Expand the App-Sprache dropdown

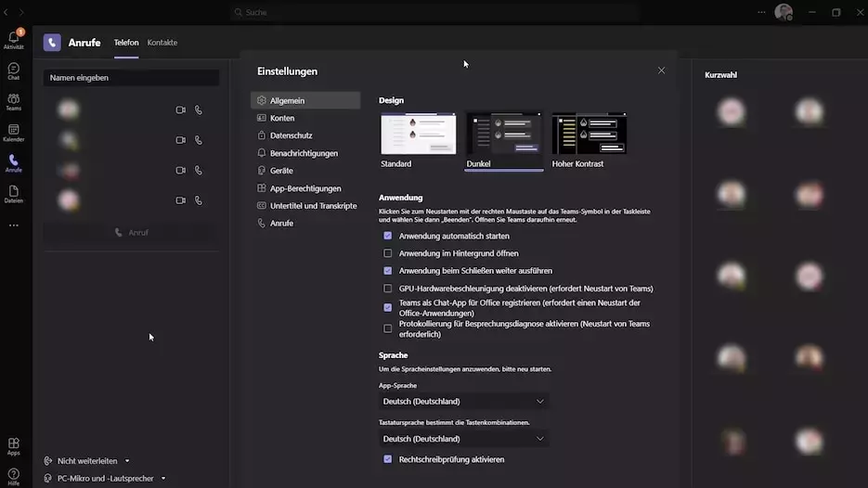[x=463, y=402]
